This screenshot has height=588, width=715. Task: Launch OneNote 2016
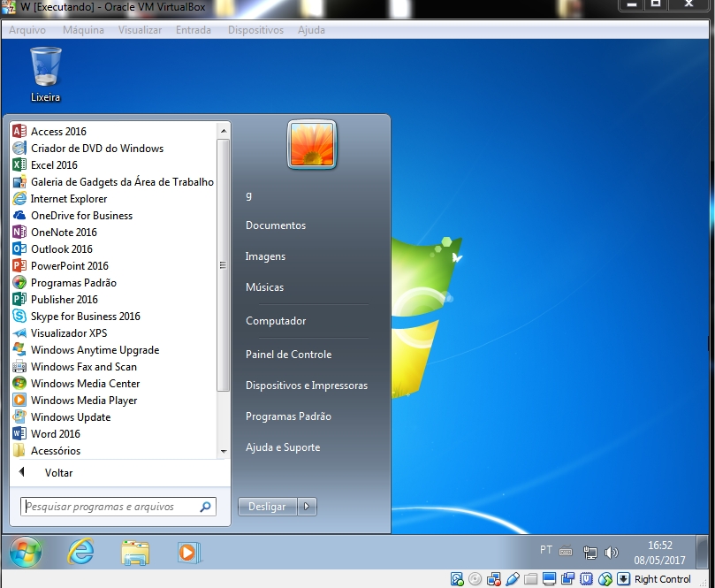pos(55,233)
